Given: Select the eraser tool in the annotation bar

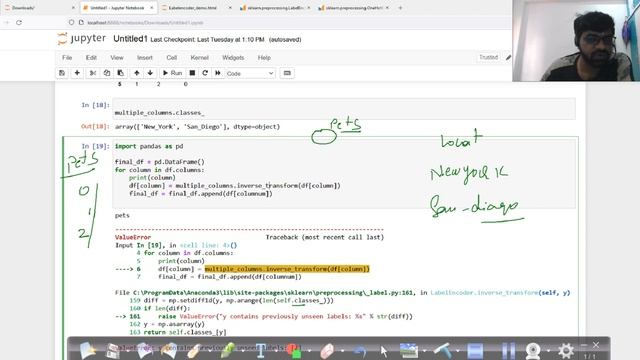Looking at the screenshot, I should pyautogui.click(x=327, y=350).
